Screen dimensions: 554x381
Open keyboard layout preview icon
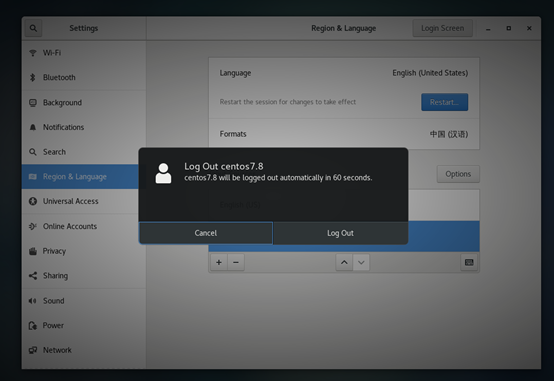pos(469,262)
